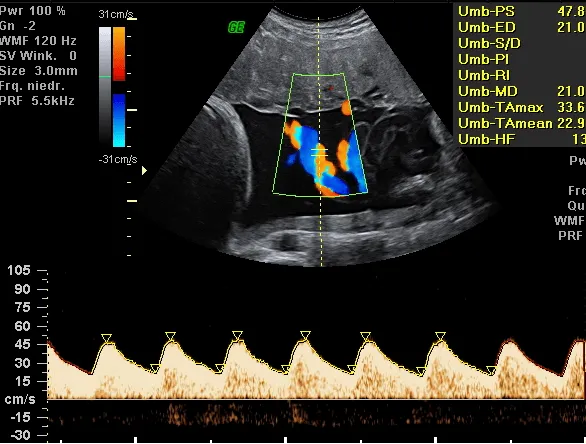Click the '31cm/s' upper color scale label
This screenshot has width=586, height=444.
point(116,15)
